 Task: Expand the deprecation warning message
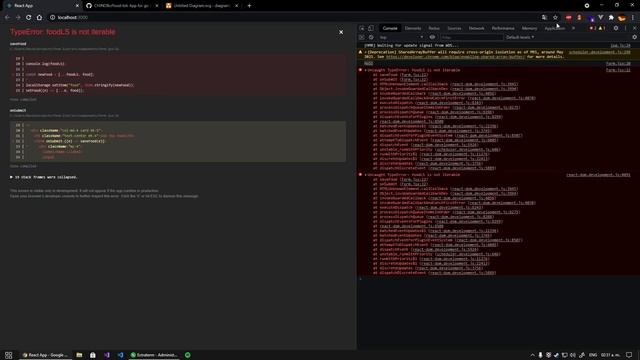tap(365, 52)
